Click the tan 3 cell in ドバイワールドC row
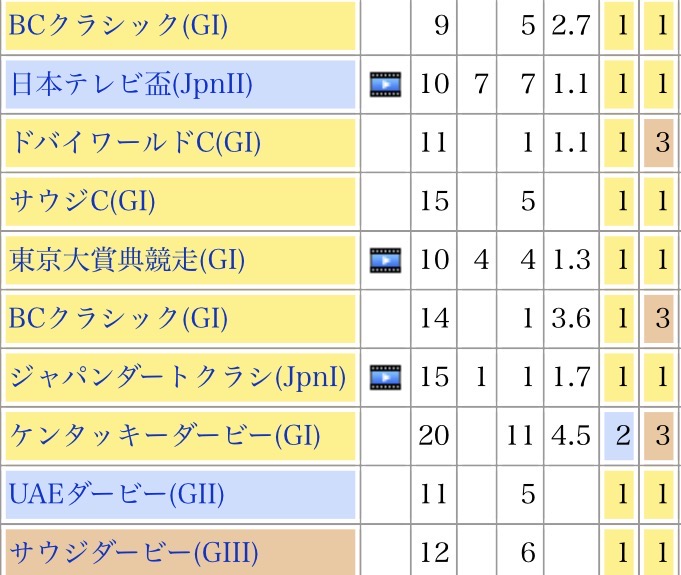Screen dimensions: 681x575 (x=661, y=143)
